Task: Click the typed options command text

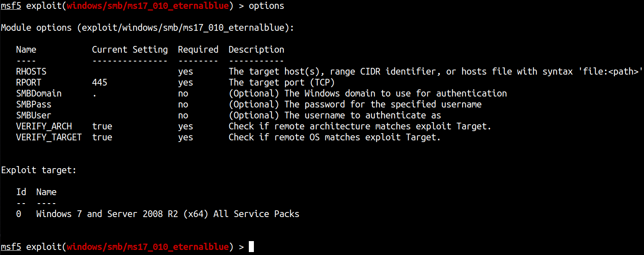Action: tap(267, 6)
